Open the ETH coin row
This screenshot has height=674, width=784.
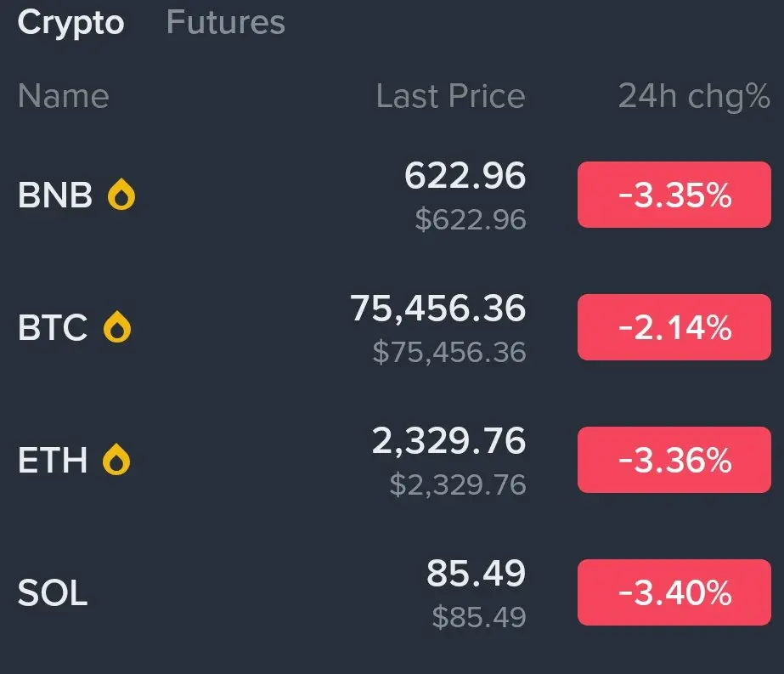click(392, 460)
